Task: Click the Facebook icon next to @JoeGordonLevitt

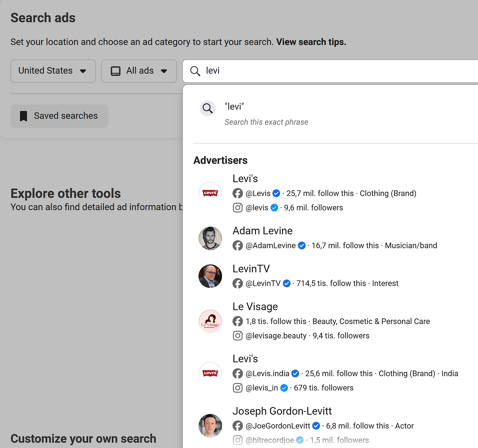Action: (237, 426)
